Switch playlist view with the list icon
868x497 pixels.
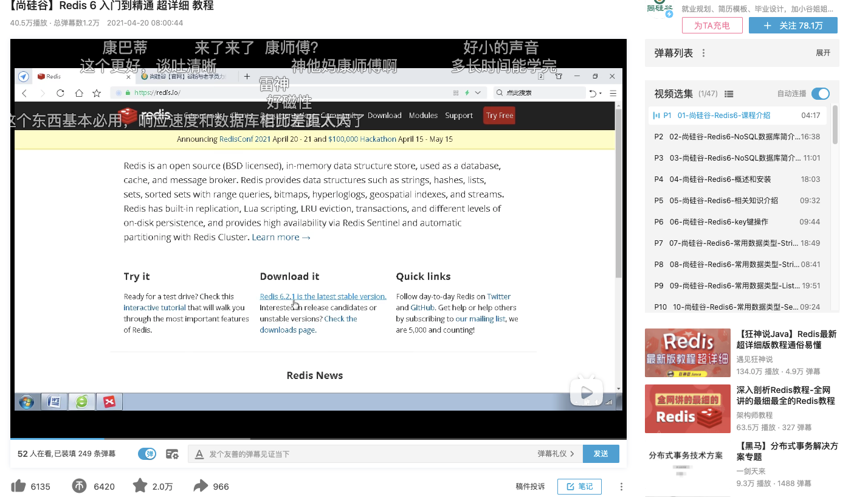pyautogui.click(x=729, y=94)
